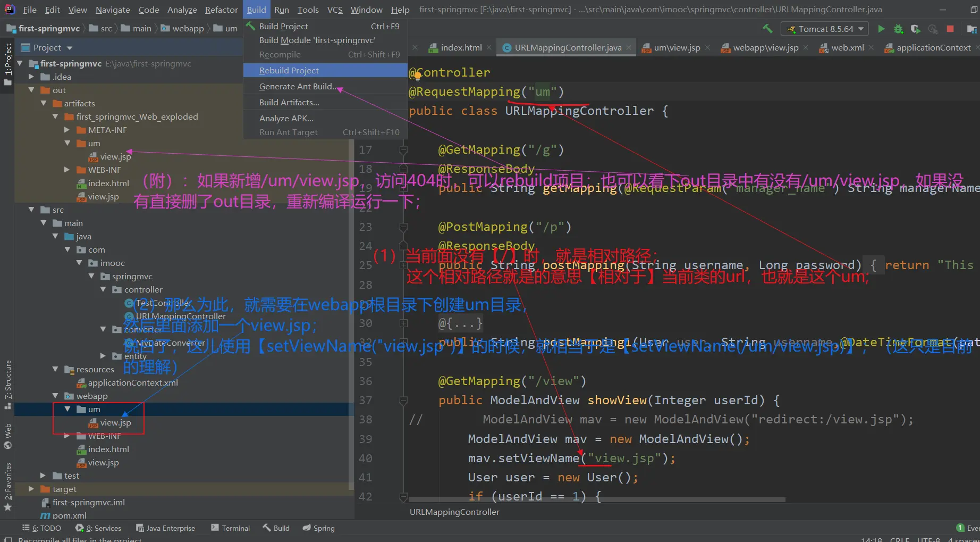Open the 8: Services tool window
Screen dimensions: 980x542
tap(98, 528)
